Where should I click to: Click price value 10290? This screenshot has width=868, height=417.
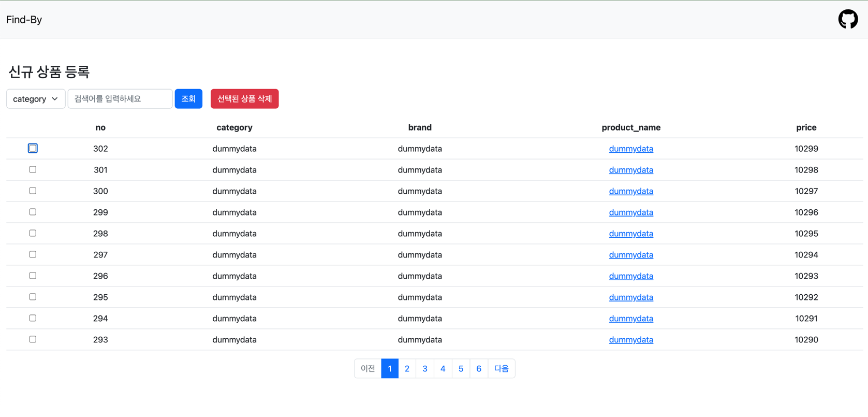pos(806,340)
